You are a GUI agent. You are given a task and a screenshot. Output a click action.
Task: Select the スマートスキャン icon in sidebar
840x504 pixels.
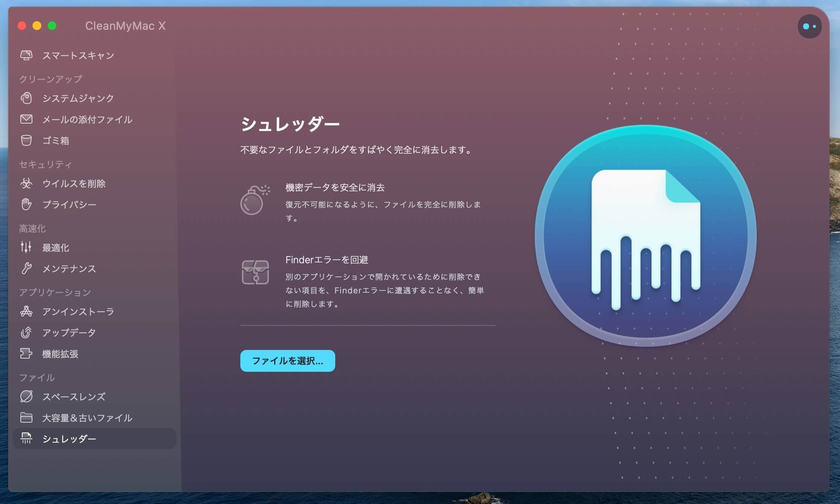[26, 55]
